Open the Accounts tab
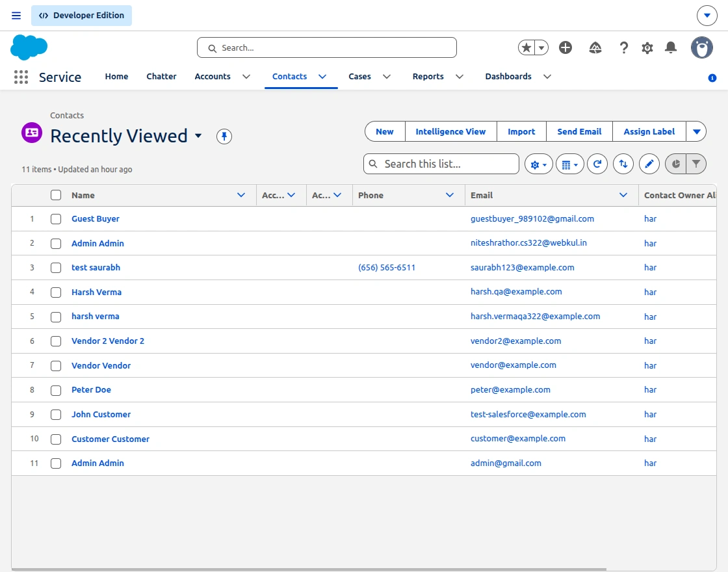The image size is (728, 572). [x=213, y=77]
